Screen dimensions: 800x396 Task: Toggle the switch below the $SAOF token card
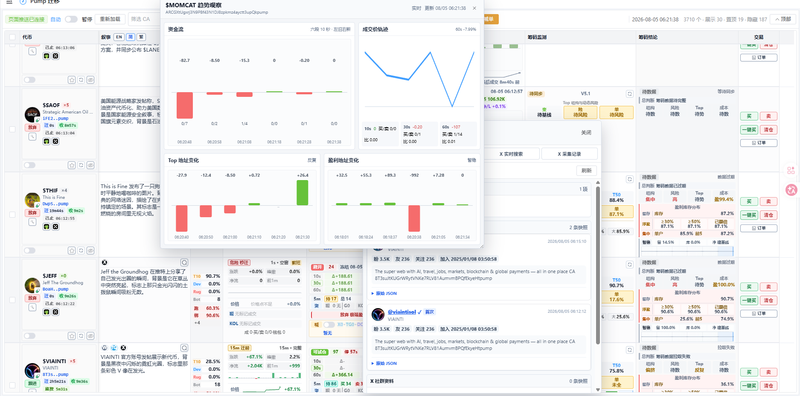pos(30,165)
